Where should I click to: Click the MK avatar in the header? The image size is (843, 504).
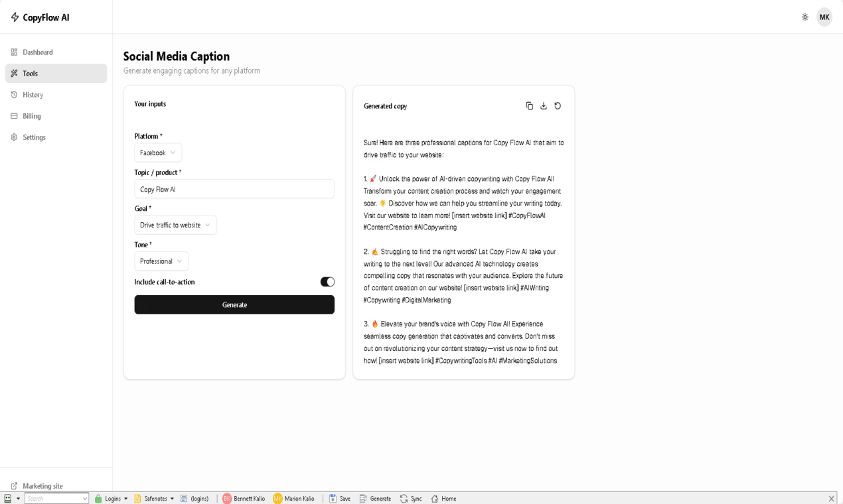click(x=824, y=17)
